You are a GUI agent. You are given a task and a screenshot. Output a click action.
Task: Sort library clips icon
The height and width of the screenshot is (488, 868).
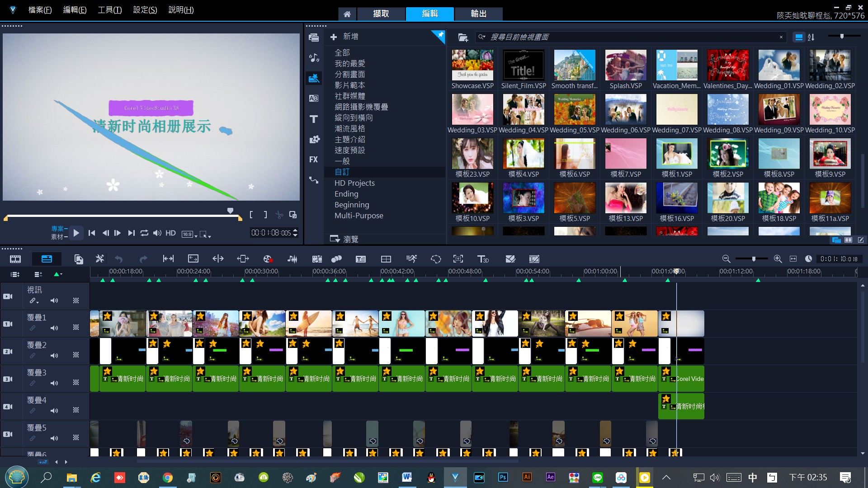[811, 37]
